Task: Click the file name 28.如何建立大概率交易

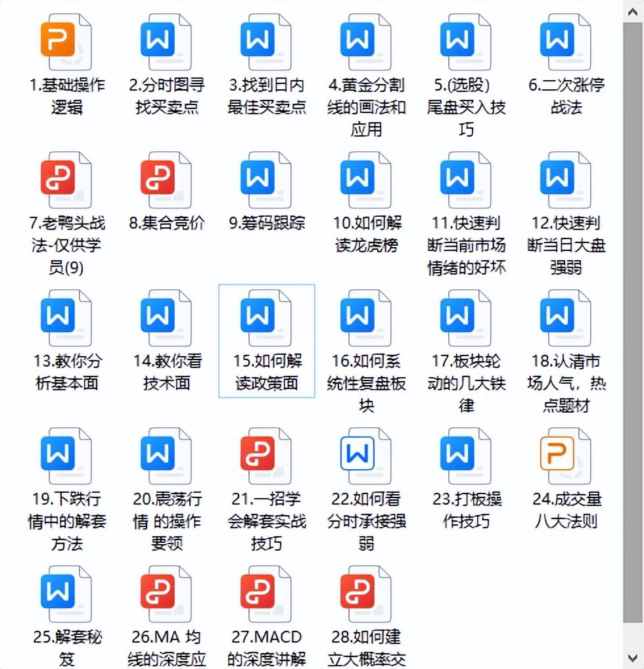Action: (366, 648)
